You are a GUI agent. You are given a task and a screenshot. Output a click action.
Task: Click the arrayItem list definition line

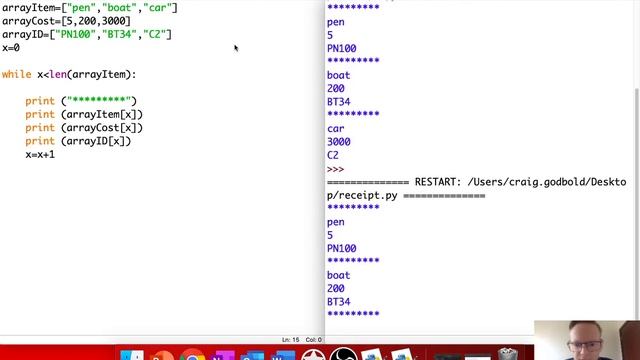click(x=90, y=8)
